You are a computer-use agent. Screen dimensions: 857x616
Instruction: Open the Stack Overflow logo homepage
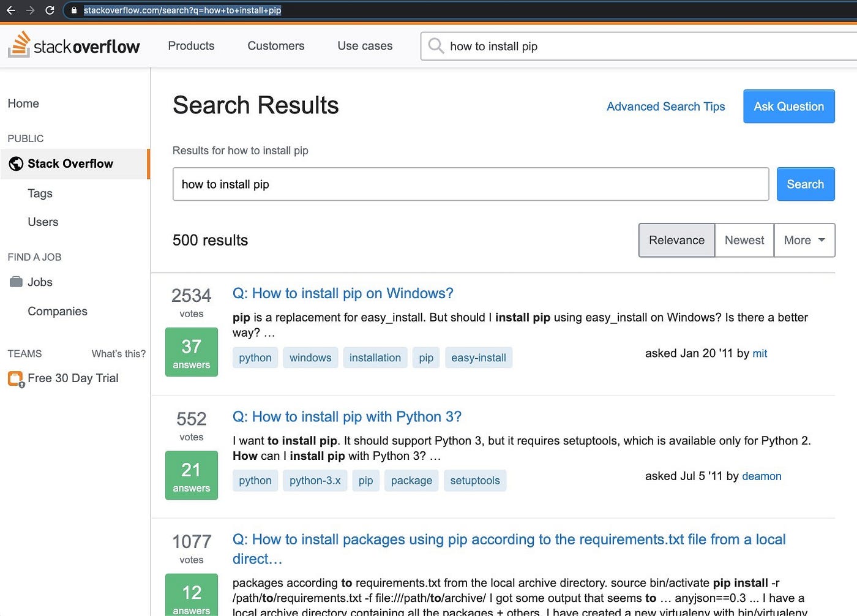coord(74,45)
